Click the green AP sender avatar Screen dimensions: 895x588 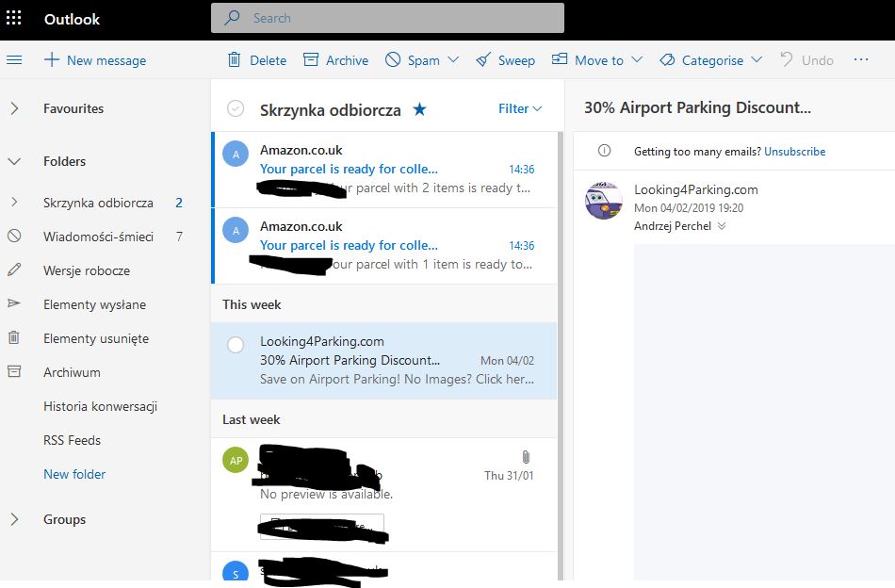tap(236, 460)
